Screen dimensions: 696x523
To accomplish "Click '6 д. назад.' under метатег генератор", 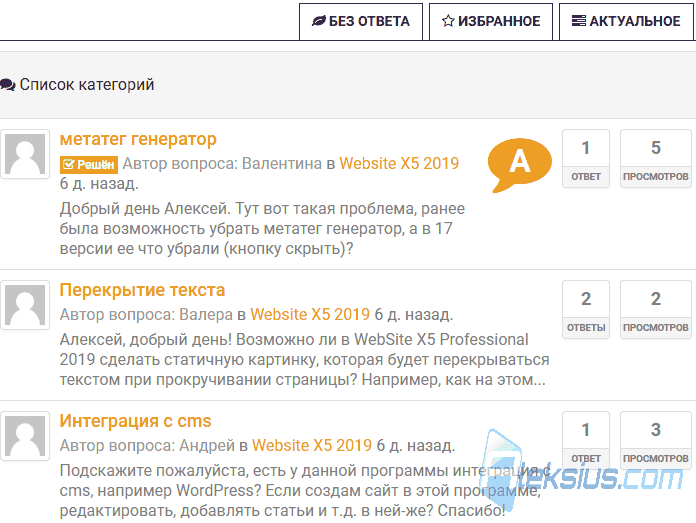I will point(99,183).
